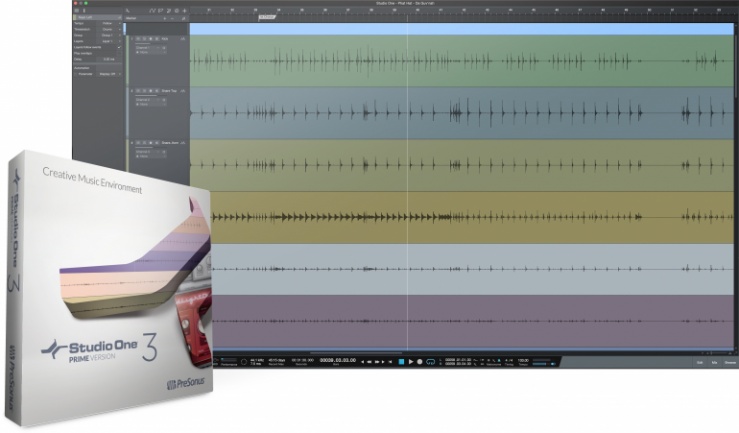Screen dimensions: 739x433
Task: Toggle the Loop button in transport bar
Action: pyautogui.click(x=430, y=361)
